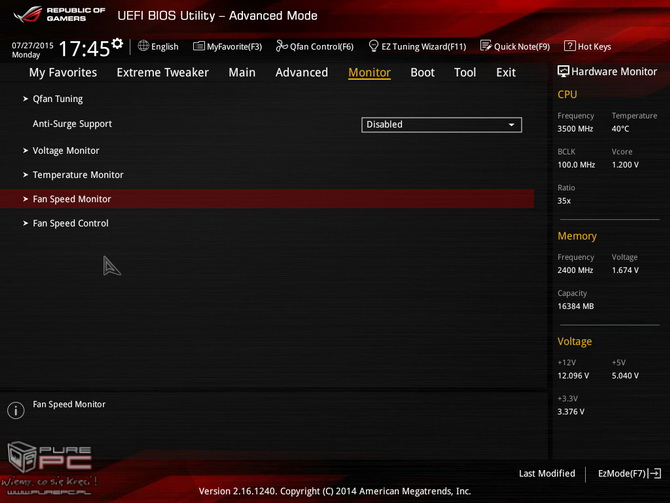
Task: Select the Monitor tab
Action: [369, 73]
